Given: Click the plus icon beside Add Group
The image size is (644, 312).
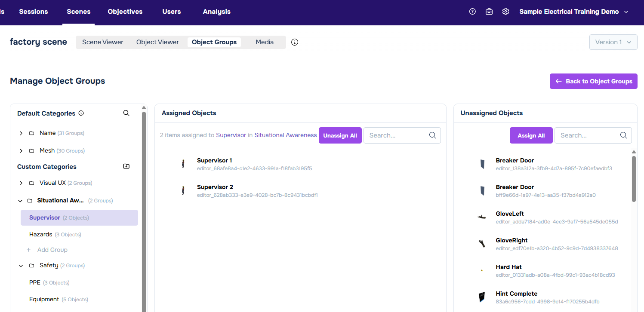Looking at the screenshot, I should pyautogui.click(x=29, y=250).
